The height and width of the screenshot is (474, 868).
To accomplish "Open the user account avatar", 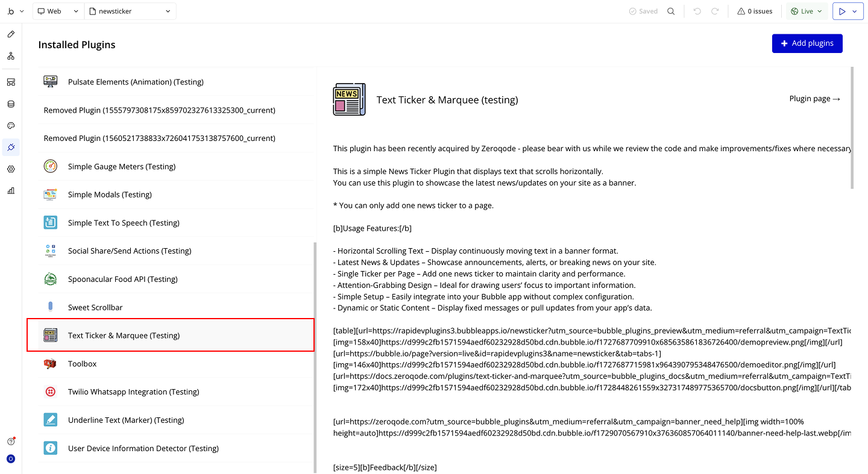I will [11, 459].
